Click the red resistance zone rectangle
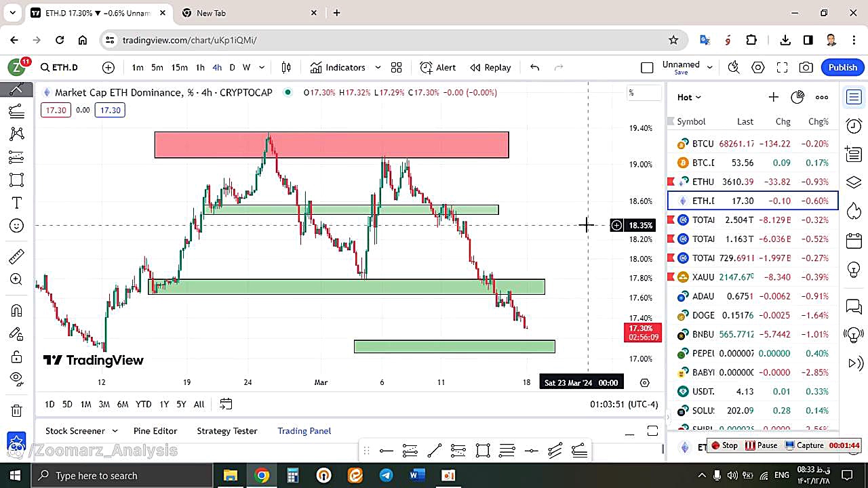Image resolution: width=868 pixels, height=488 pixels. point(332,145)
